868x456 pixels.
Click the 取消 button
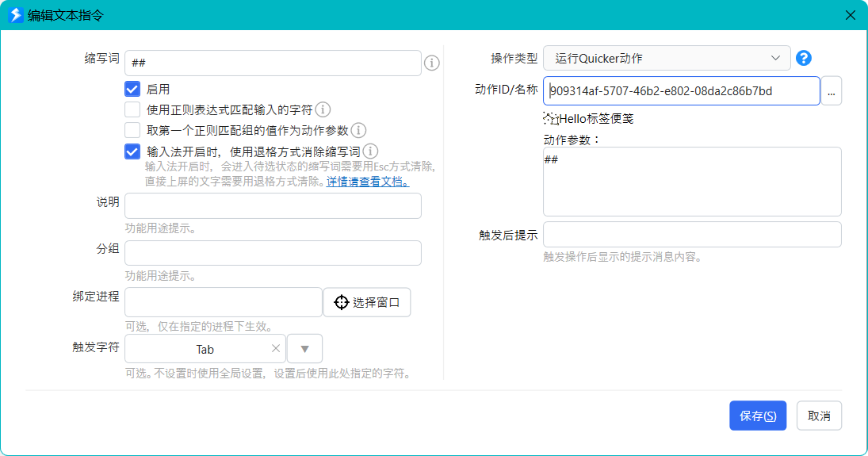pyautogui.click(x=819, y=416)
